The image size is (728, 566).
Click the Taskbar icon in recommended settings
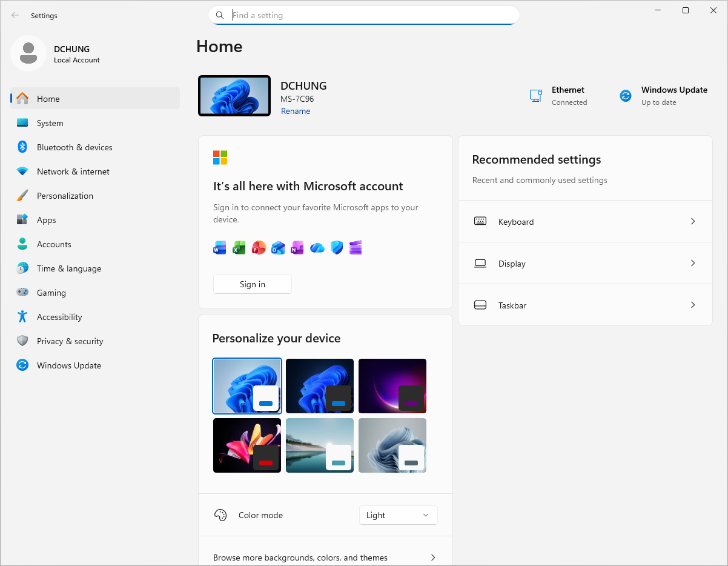(480, 305)
